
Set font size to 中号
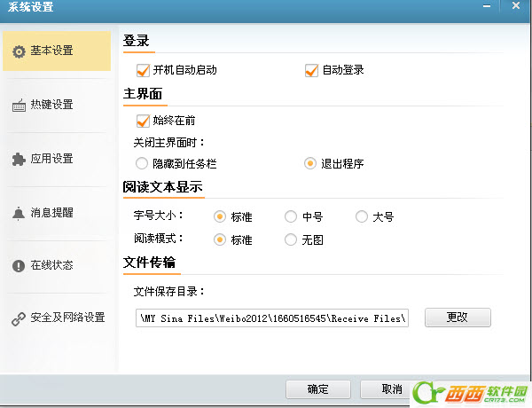(x=291, y=216)
